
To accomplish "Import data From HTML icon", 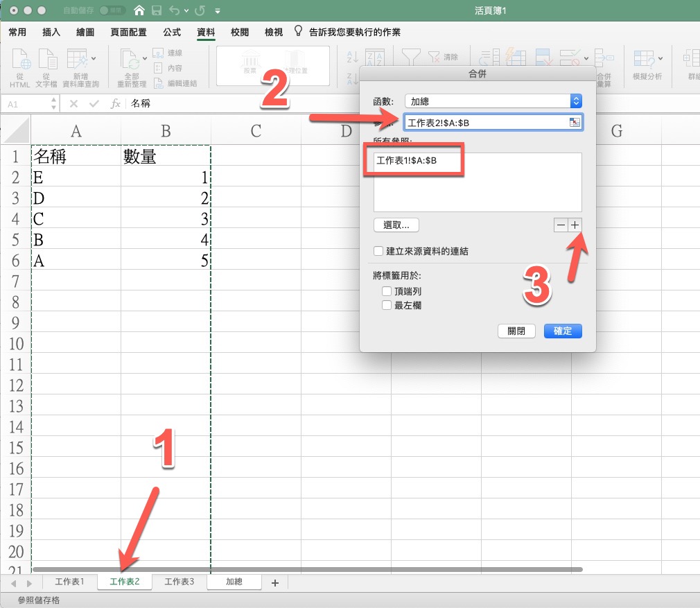I will point(20,58).
